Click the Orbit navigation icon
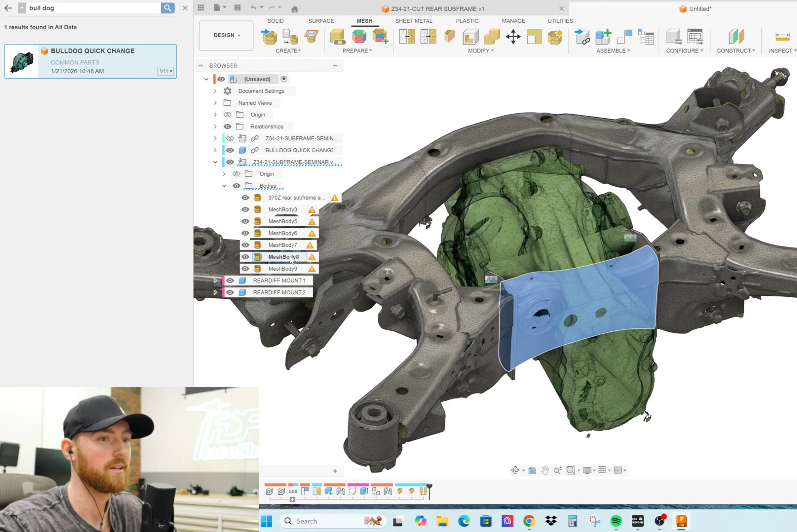The image size is (797, 532). click(x=515, y=470)
